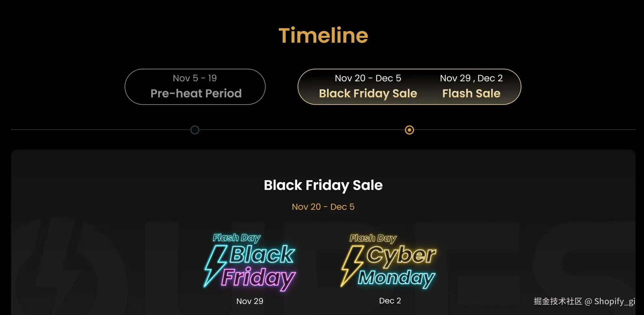644x315 pixels.
Task: Click the yellow Flash Day neon label
Action: (x=373, y=238)
